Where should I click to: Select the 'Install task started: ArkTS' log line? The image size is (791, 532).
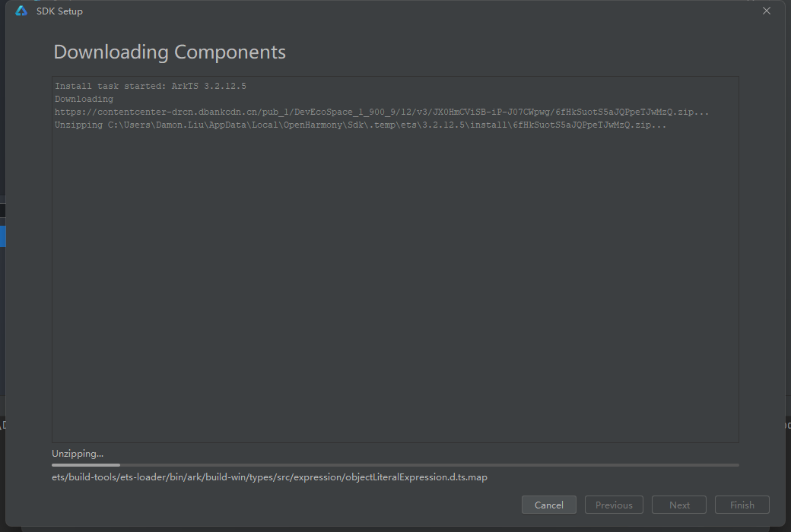[x=151, y=86]
